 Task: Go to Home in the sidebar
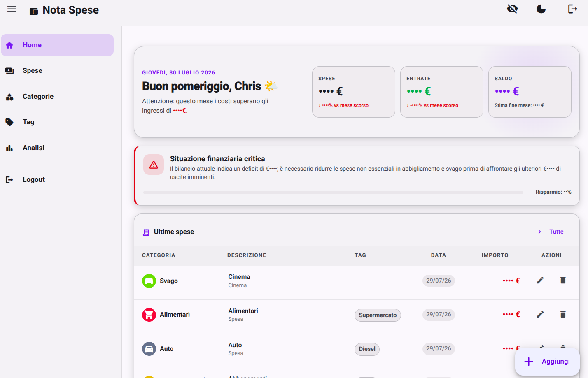coord(57,45)
